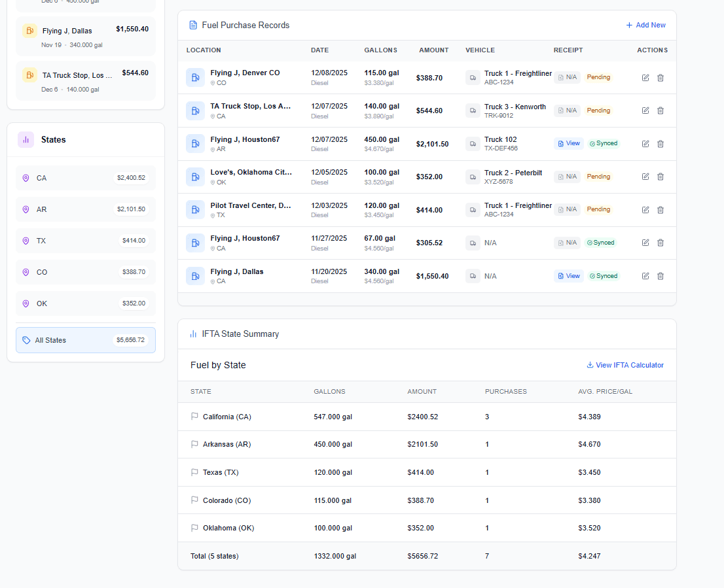Click the trash icon for Love's Oklahoma City purchase
This screenshot has height=588, width=724.
coord(661,177)
